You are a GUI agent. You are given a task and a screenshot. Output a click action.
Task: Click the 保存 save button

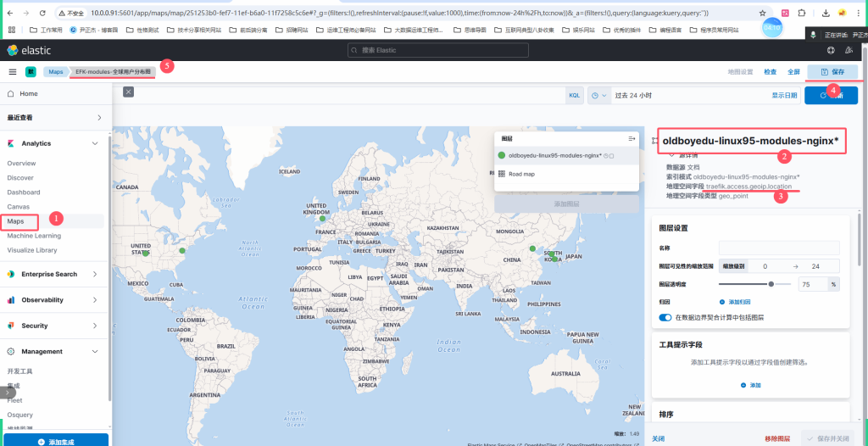pyautogui.click(x=832, y=72)
